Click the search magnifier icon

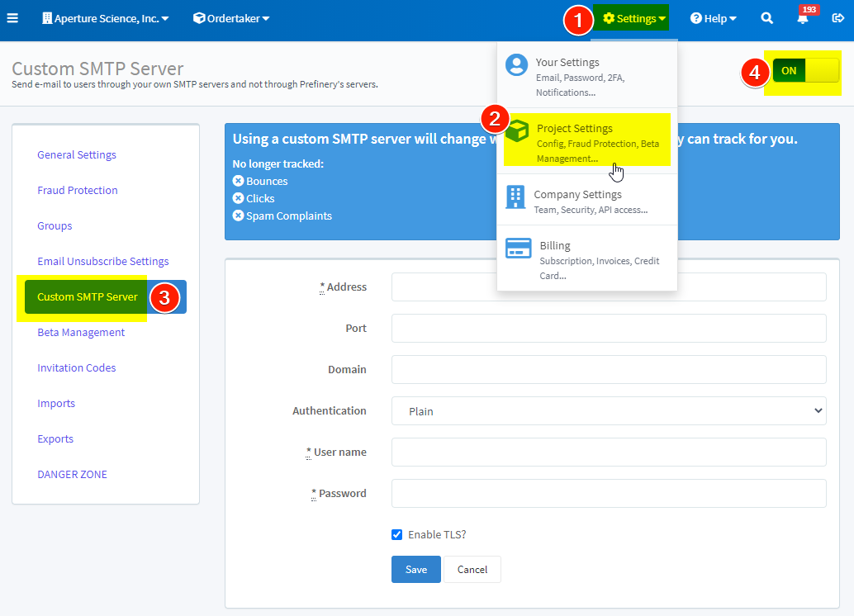point(766,18)
